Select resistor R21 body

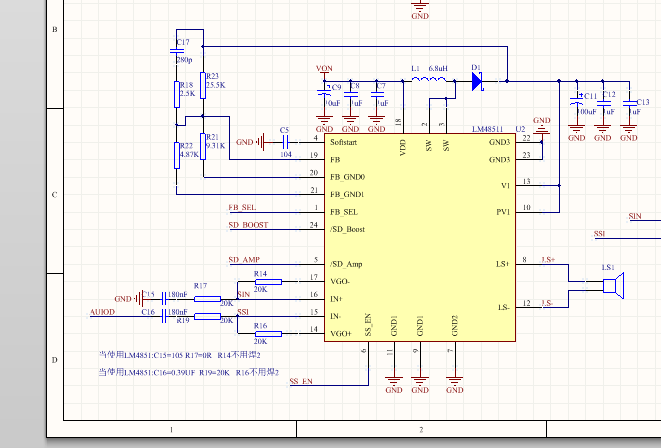(203, 146)
